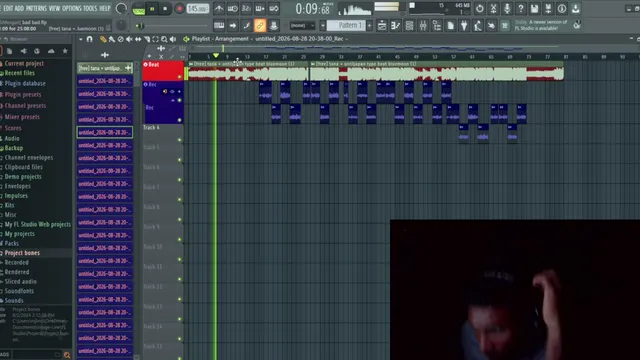
Task: Select the playlist Draw pencil tool
Action: 103,39
